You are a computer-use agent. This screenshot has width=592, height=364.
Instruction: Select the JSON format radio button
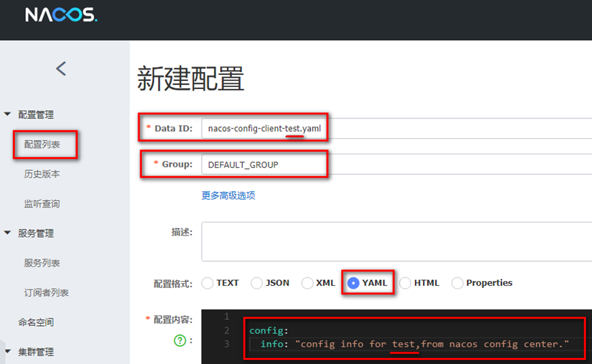click(x=257, y=283)
